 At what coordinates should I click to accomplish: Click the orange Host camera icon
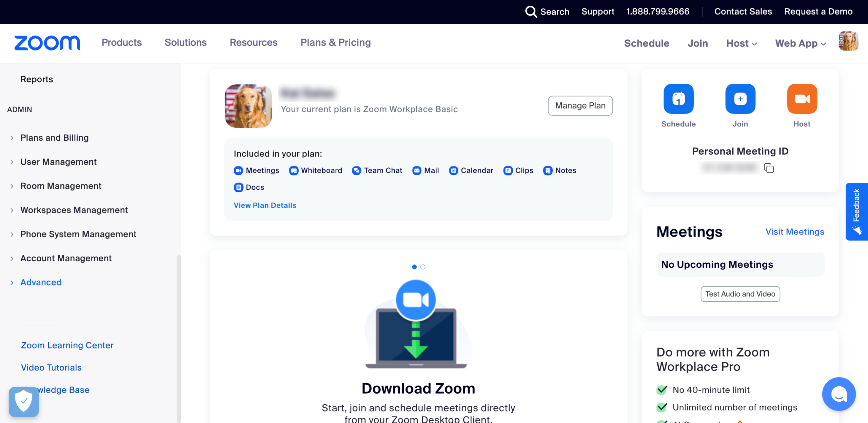(802, 99)
